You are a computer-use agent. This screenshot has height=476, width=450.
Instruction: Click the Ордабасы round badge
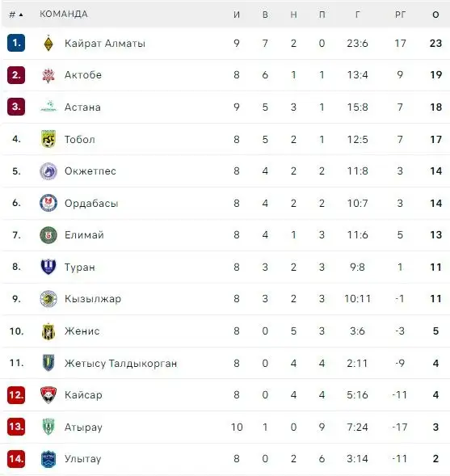point(48,203)
